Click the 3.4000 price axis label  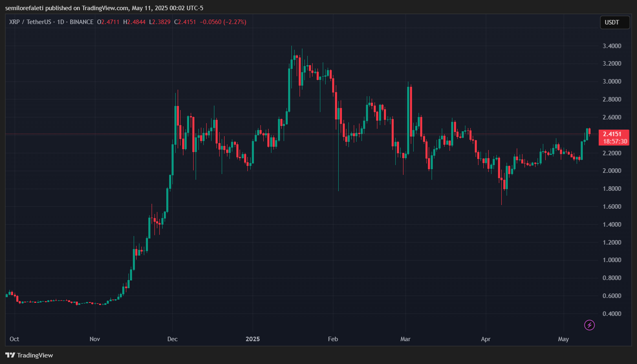click(x=612, y=46)
